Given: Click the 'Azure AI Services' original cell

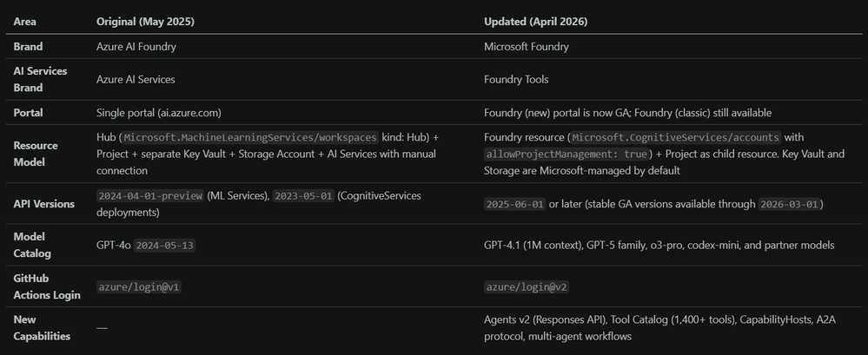Looking at the screenshot, I should [x=136, y=79].
